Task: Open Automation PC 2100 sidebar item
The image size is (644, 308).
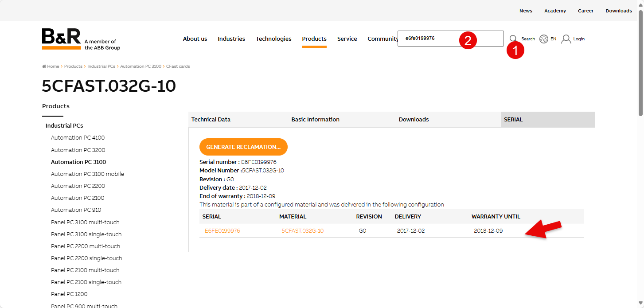Action: pos(78,198)
